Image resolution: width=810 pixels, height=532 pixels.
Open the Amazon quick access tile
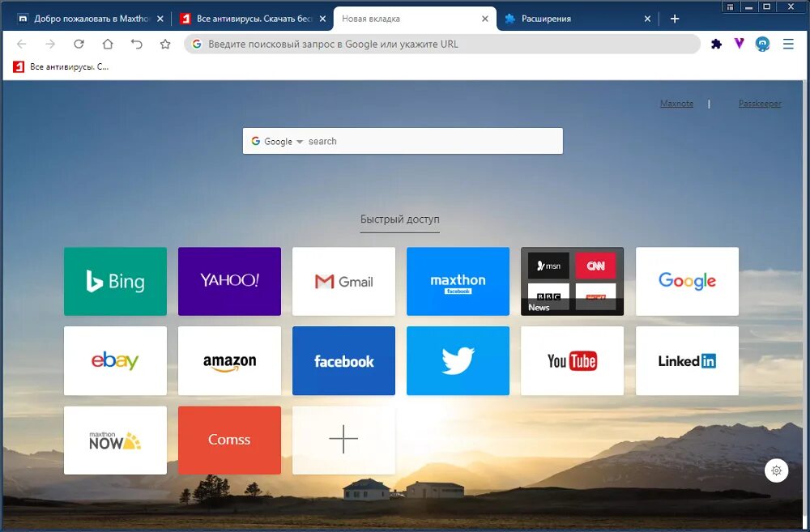pyautogui.click(x=229, y=360)
